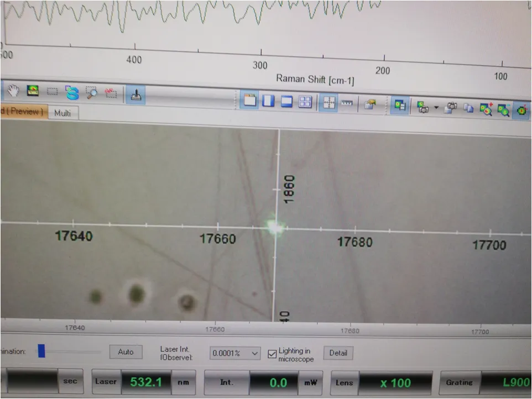Choose the horizontal split layout icon

click(286, 101)
